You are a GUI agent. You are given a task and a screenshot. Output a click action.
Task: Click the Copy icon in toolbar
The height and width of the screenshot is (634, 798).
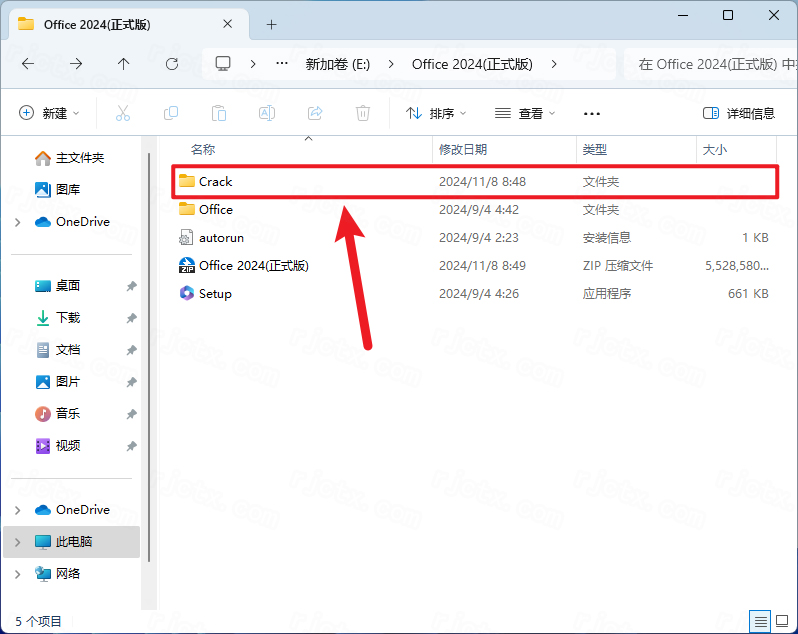pos(171,113)
